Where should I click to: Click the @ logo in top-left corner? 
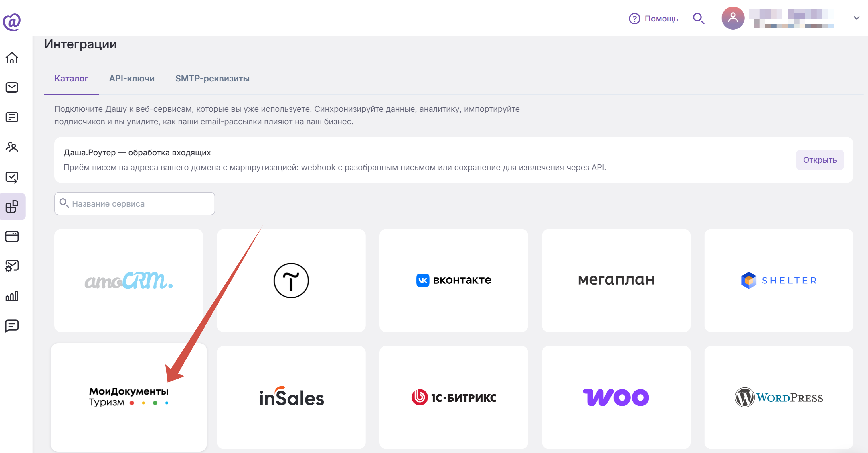12,22
